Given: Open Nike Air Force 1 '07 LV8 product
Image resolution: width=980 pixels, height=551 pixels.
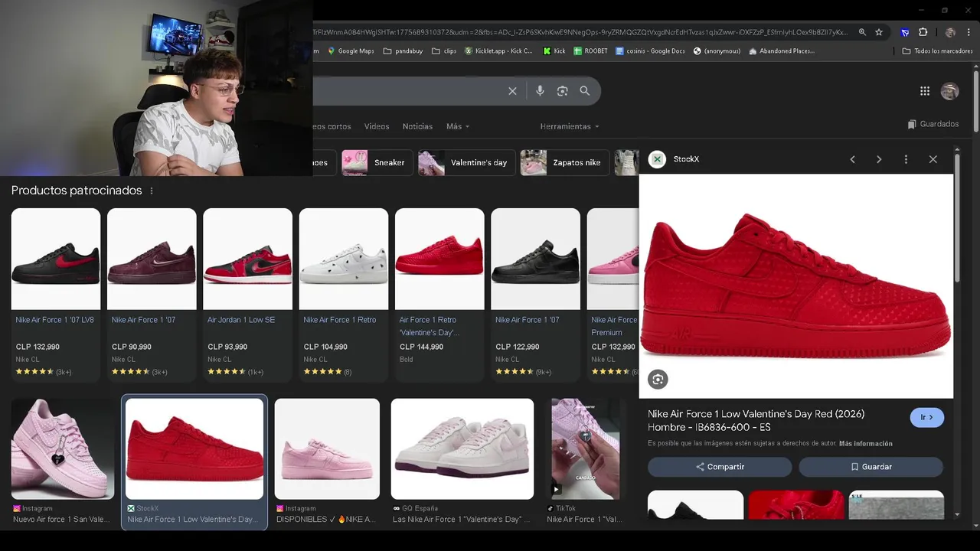Looking at the screenshot, I should pyautogui.click(x=56, y=295).
